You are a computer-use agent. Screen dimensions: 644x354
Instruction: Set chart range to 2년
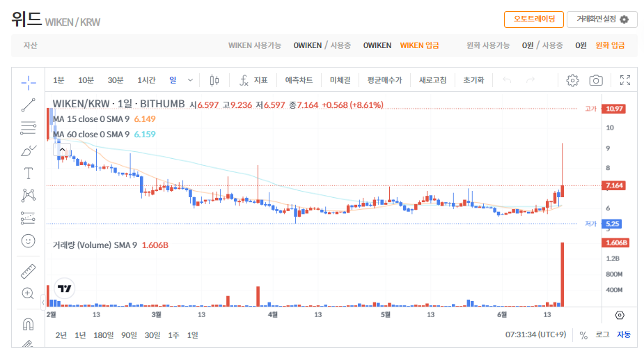(x=61, y=335)
